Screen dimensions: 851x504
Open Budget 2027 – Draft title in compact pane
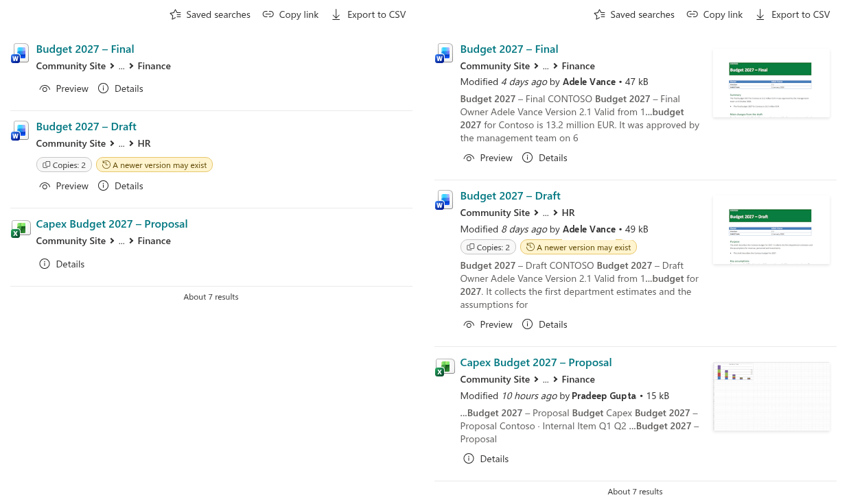pos(86,127)
